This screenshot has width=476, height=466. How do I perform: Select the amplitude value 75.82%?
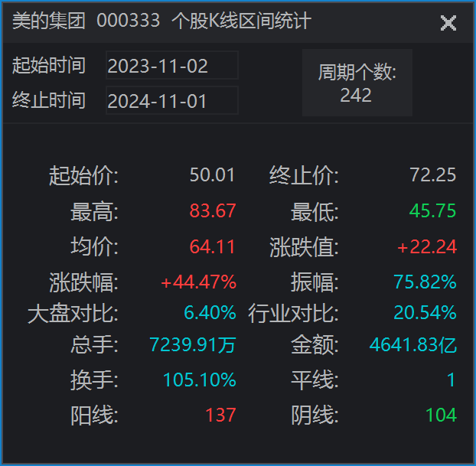(x=425, y=282)
